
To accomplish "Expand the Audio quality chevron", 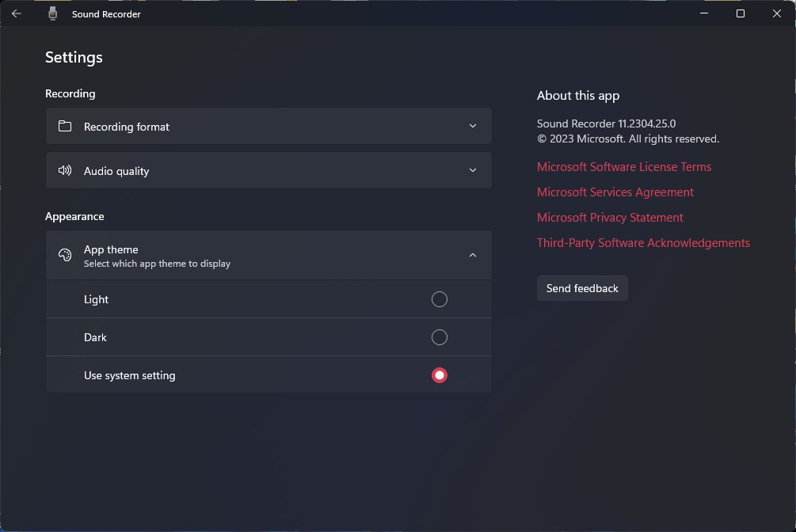I will pos(473,170).
